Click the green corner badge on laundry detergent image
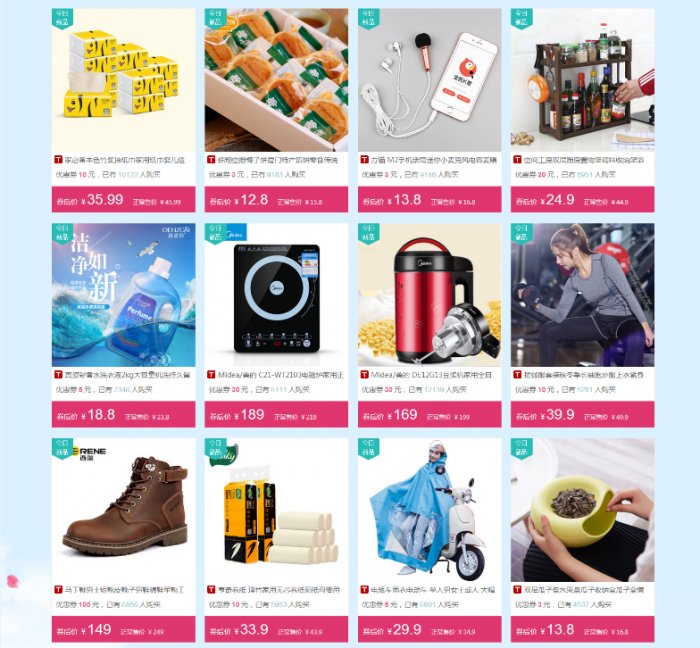The height and width of the screenshot is (648, 700). pos(62,233)
